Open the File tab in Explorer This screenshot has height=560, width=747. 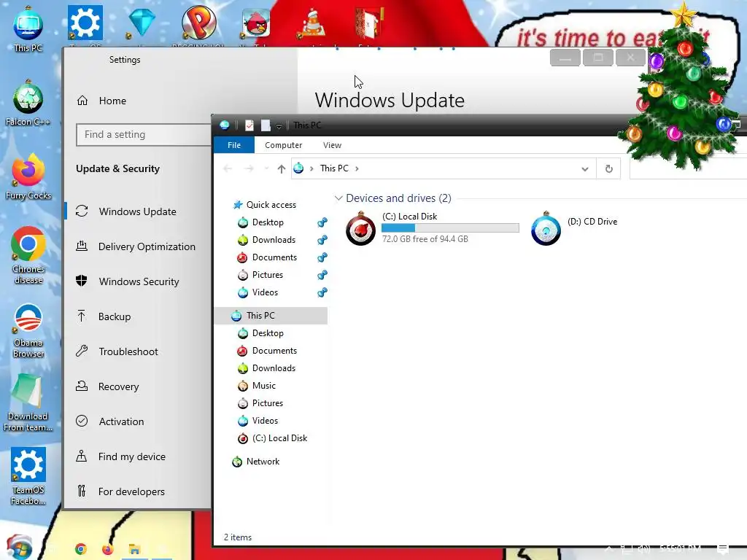[234, 145]
